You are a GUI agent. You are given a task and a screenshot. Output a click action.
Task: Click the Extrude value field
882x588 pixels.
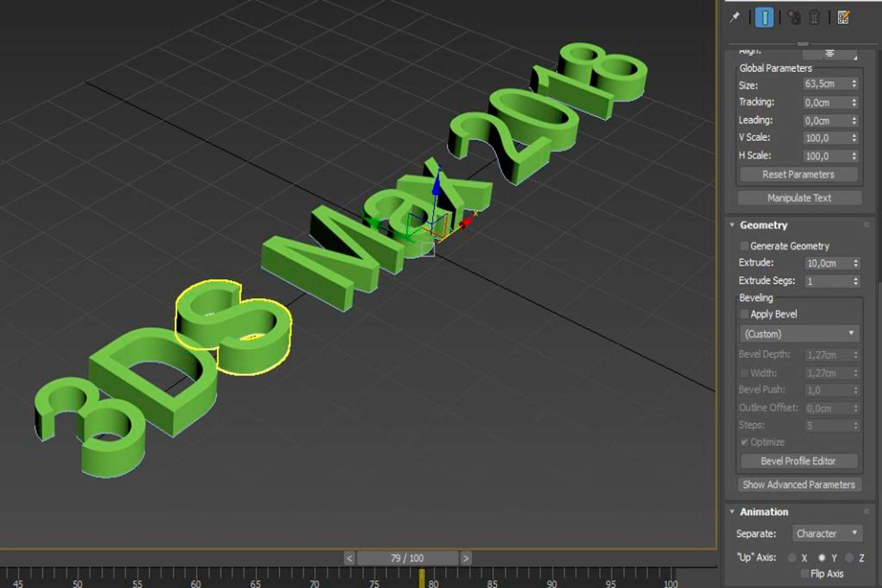[x=828, y=264]
